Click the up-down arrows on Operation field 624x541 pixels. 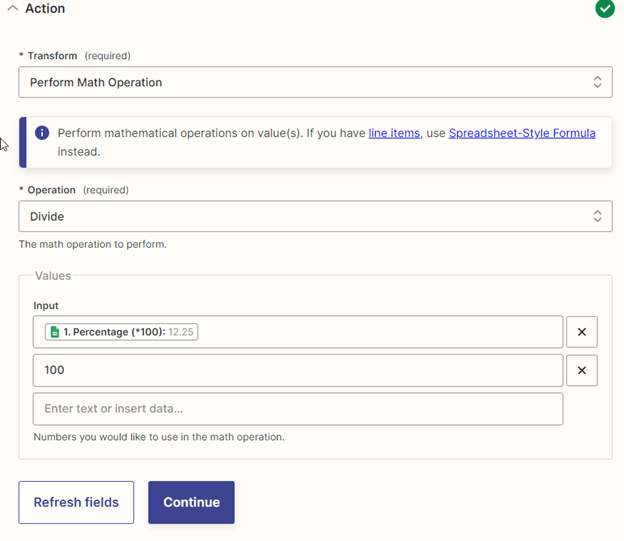597,216
